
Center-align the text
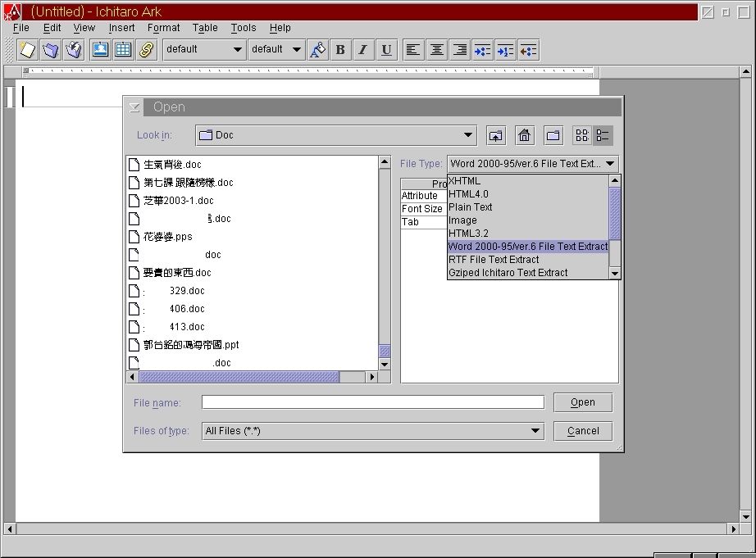tap(436, 50)
